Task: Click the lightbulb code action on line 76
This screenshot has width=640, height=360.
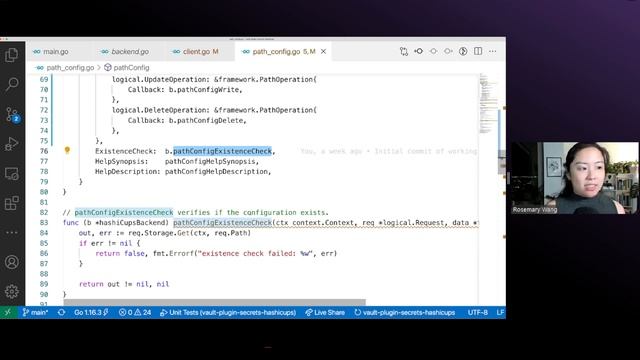Action: [67, 150]
